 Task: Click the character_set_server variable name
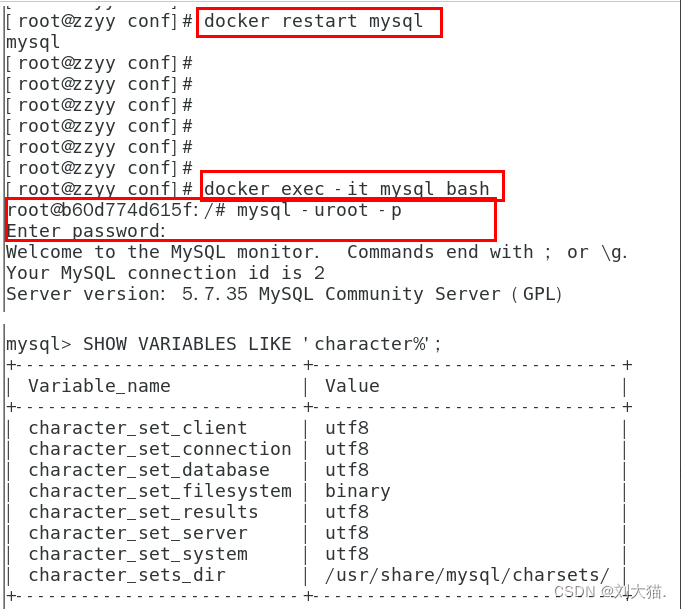click(x=138, y=533)
